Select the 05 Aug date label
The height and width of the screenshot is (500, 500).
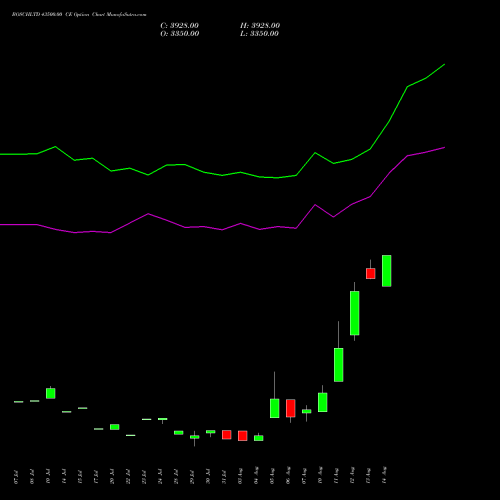coord(272,476)
